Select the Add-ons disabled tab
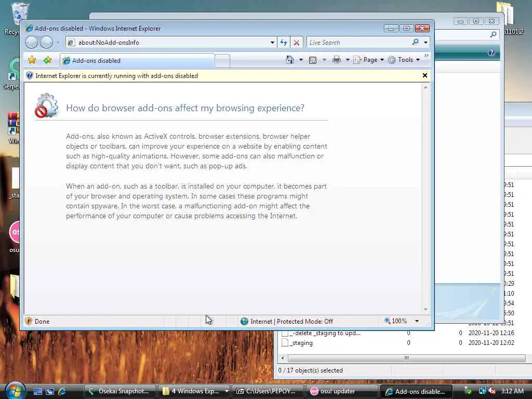Viewport: 532px width, 399px height. [137, 61]
